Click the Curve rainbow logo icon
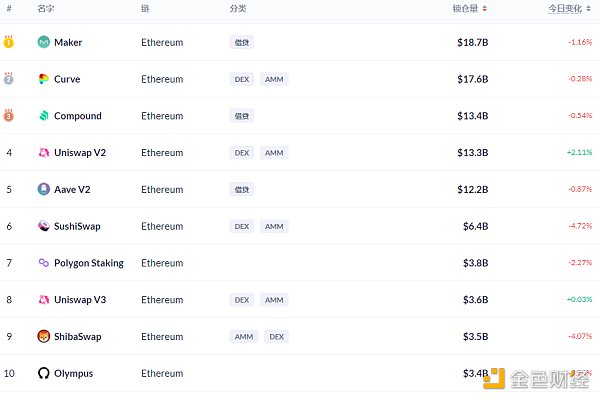The width and height of the screenshot is (600, 400). tap(43, 79)
